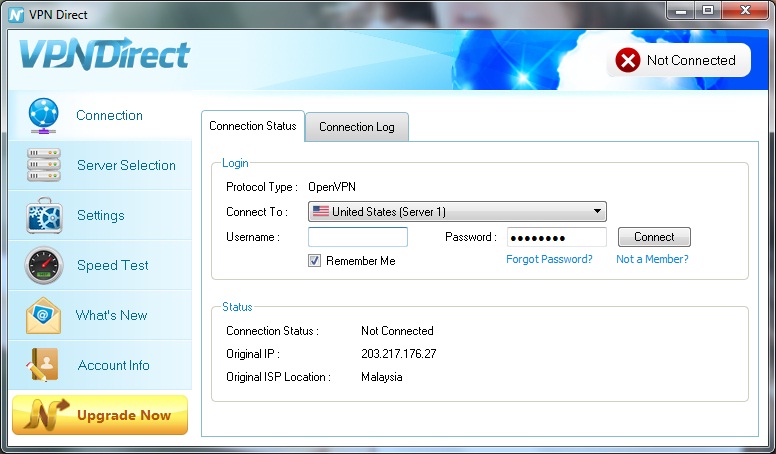This screenshot has width=776, height=454.
Task: Minimize the VPN Direct window
Action: [x=681, y=10]
